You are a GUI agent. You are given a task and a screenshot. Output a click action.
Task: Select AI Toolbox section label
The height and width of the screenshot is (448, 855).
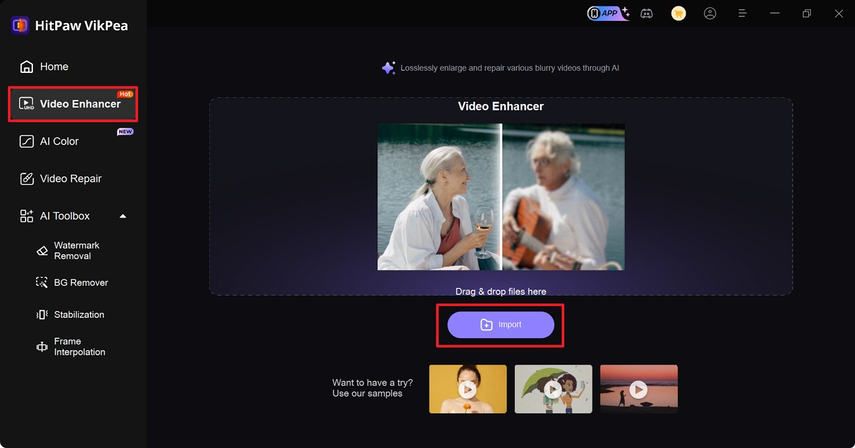pos(65,216)
